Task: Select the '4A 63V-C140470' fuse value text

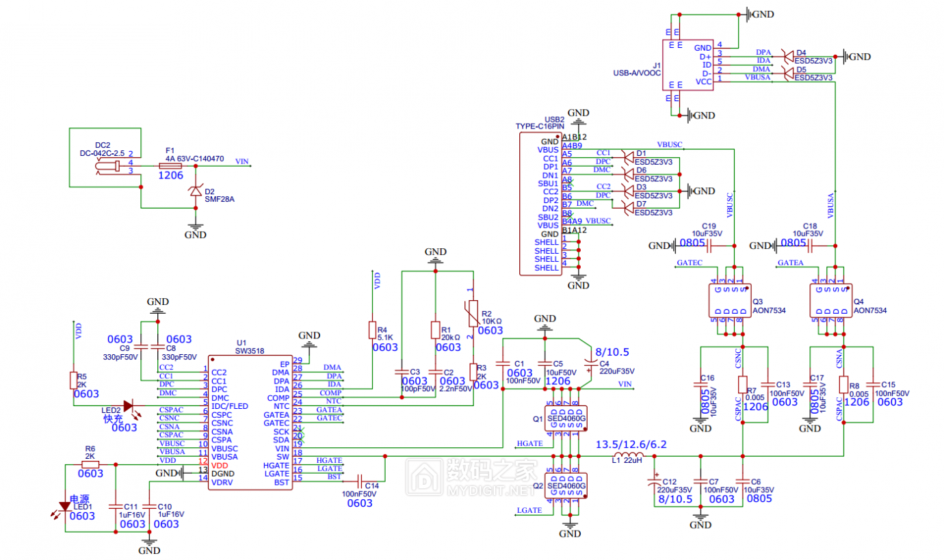Action: click(x=195, y=159)
